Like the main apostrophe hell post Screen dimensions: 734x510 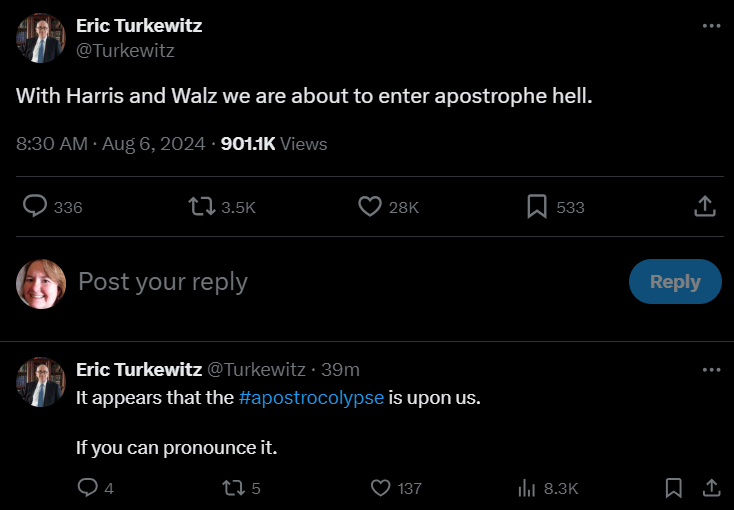[x=370, y=206]
